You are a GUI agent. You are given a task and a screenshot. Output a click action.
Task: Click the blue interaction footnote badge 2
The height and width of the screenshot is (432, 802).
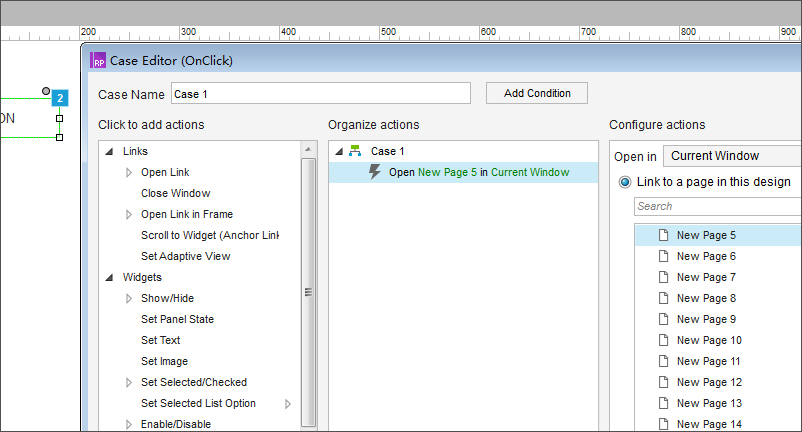60,98
